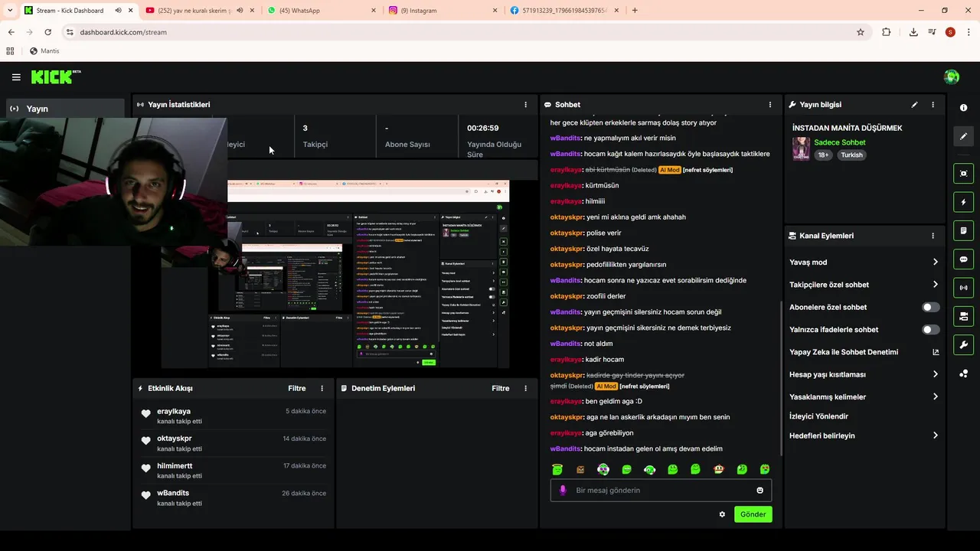Open Chrome downloads icon

pyautogui.click(x=913, y=32)
